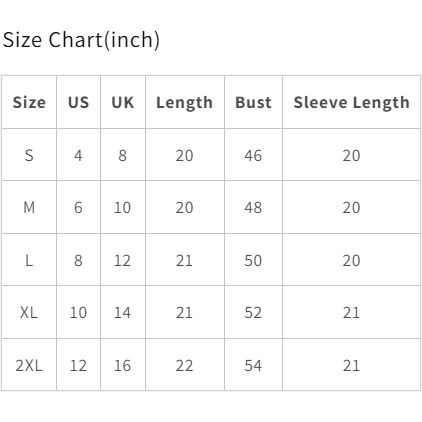This screenshot has height=422, width=422.
Task: Select the Size column header
Action: coord(29,102)
